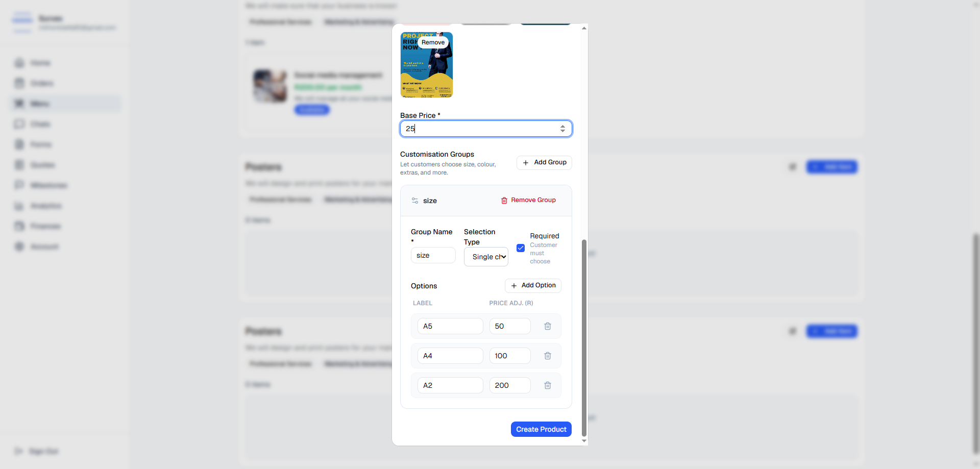Click the modal scroll-down arrow
Viewport: 980px width, 469px height.
tap(584, 441)
